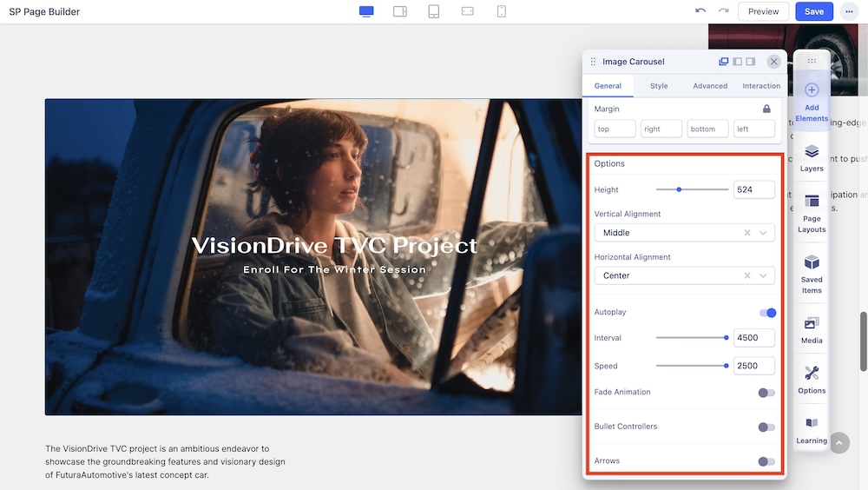The width and height of the screenshot is (868, 490).
Task: Click the Height slider handle
Action: click(679, 189)
